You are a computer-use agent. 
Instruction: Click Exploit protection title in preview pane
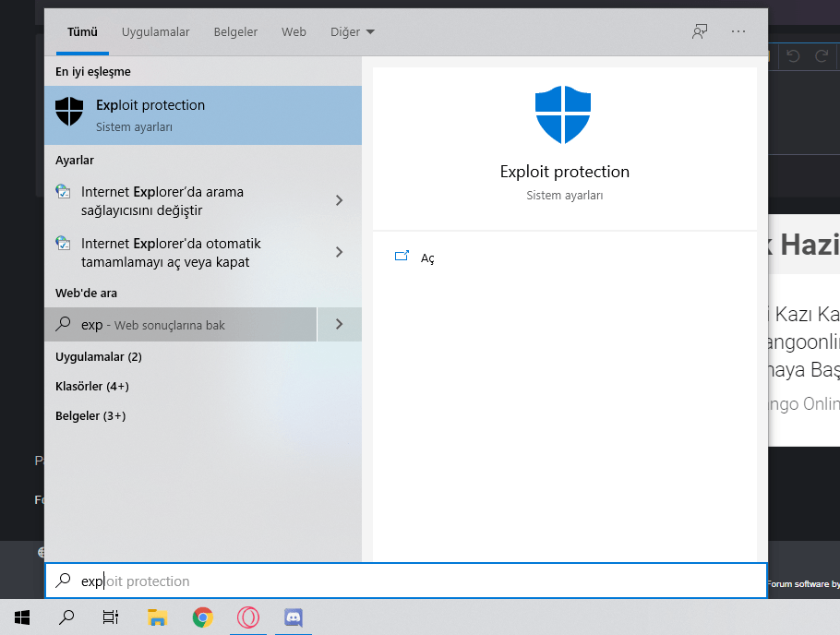pyautogui.click(x=565, y=172)
